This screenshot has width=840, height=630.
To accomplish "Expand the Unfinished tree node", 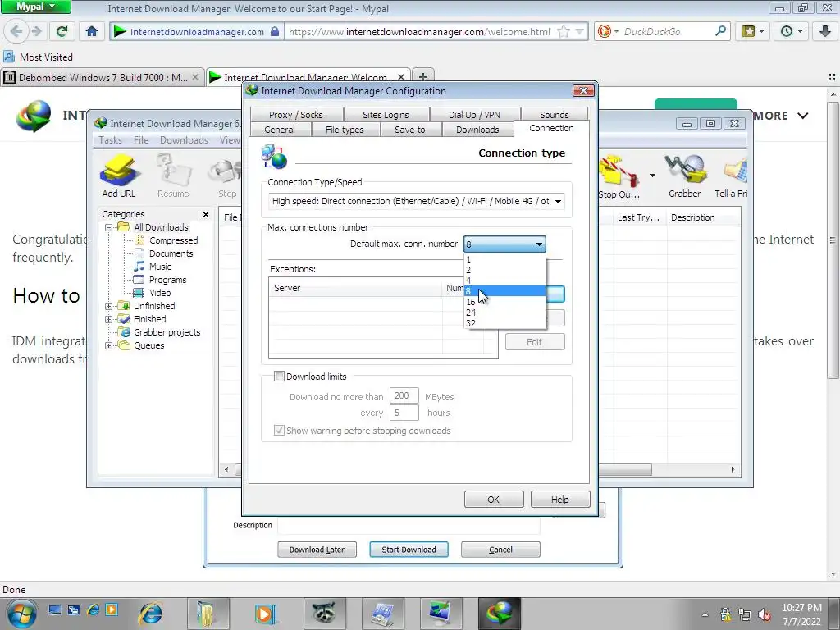I will [109, 307].
